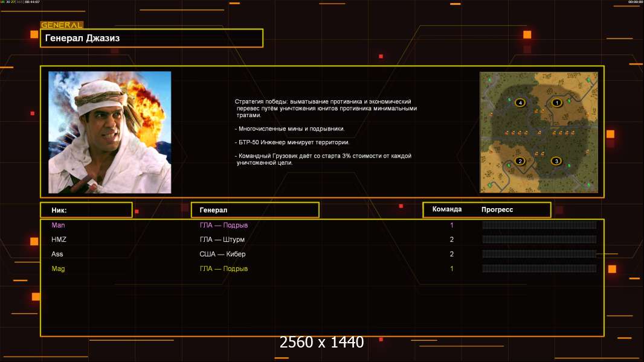644x362 pixels.
Task: Click the progress bar in HMZ's row
Action: pos(539,240)
